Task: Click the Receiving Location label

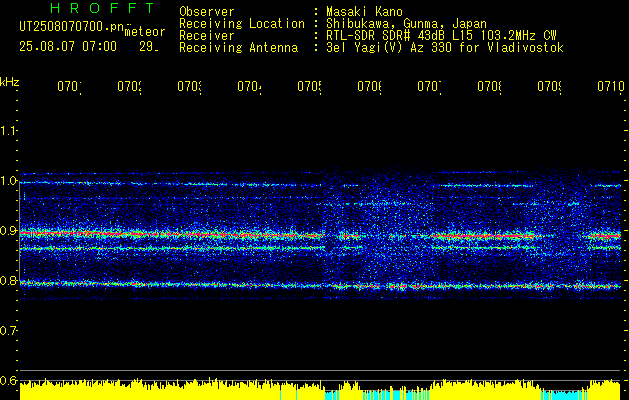Action: [x=242, y=24]
